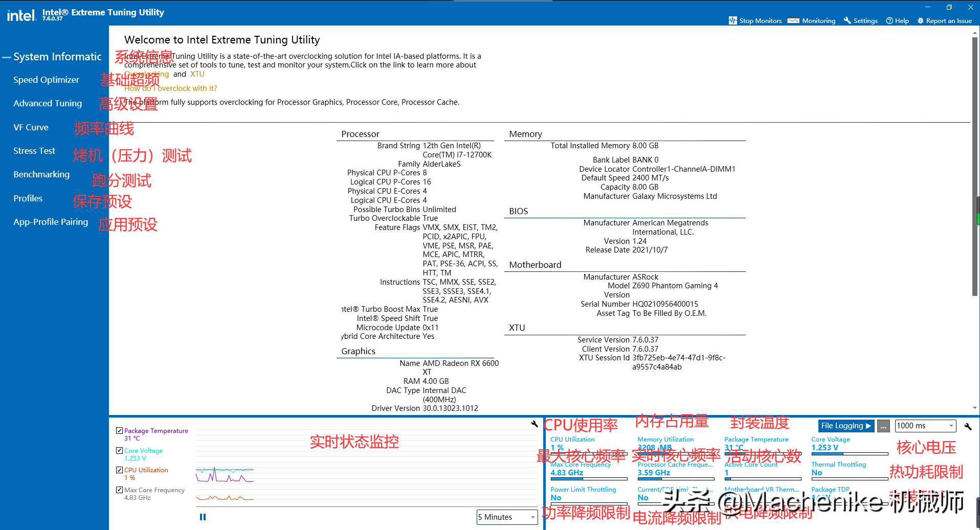Screen dimensions: 980x530
Task: Click the wrench icon next to the 1000 ms dropdown
Action: click(x=968, y=426)
